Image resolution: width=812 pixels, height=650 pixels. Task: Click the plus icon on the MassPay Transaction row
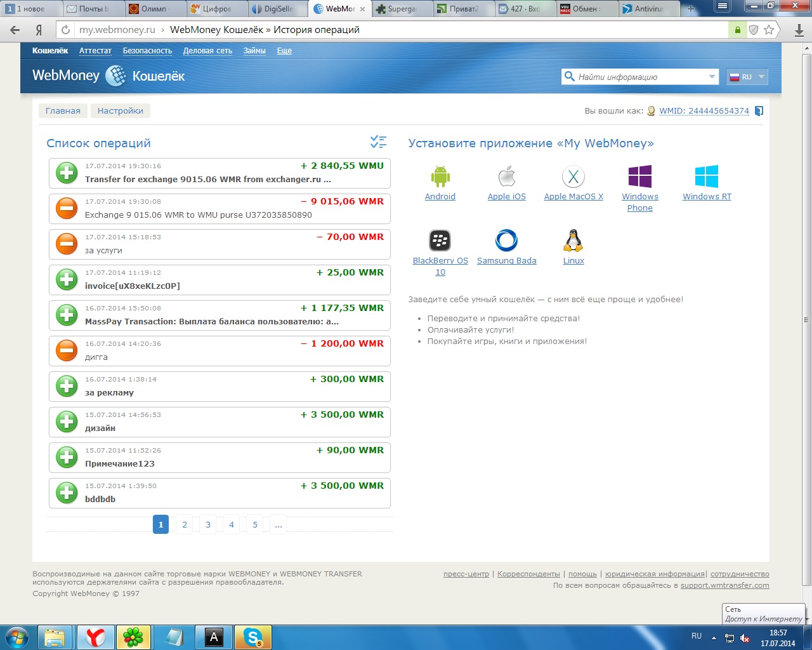(x=67, y=315)
